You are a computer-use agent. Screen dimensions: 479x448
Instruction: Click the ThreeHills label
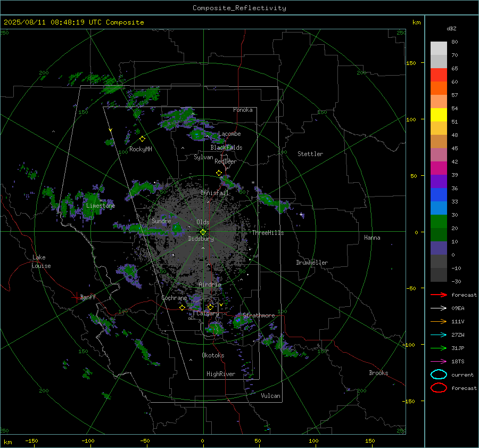[x=268, y=233]
